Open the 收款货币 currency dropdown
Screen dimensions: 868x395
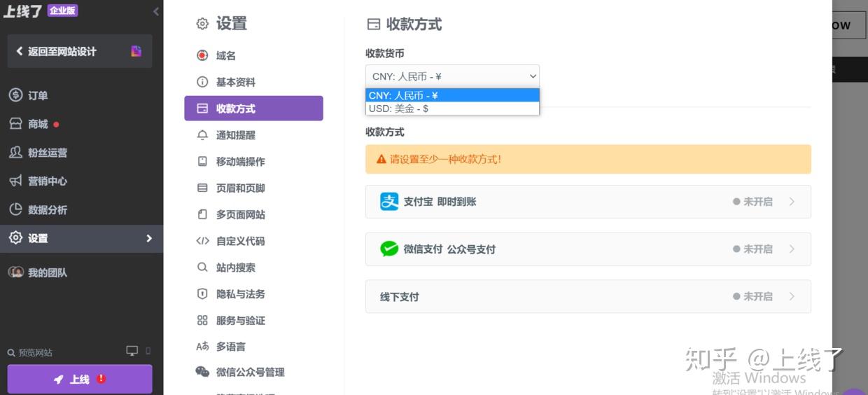(452, 76)
